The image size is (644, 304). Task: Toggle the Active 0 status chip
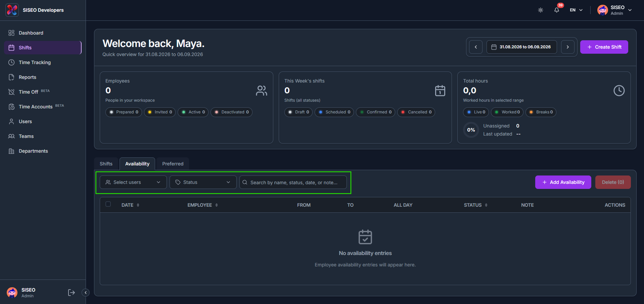[x=193, y=112]
